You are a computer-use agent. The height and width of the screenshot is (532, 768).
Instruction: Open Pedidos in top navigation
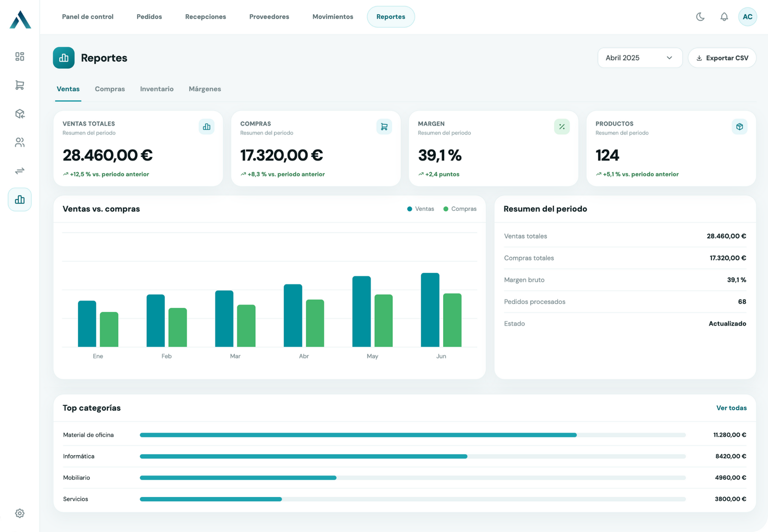coord(149,17)
